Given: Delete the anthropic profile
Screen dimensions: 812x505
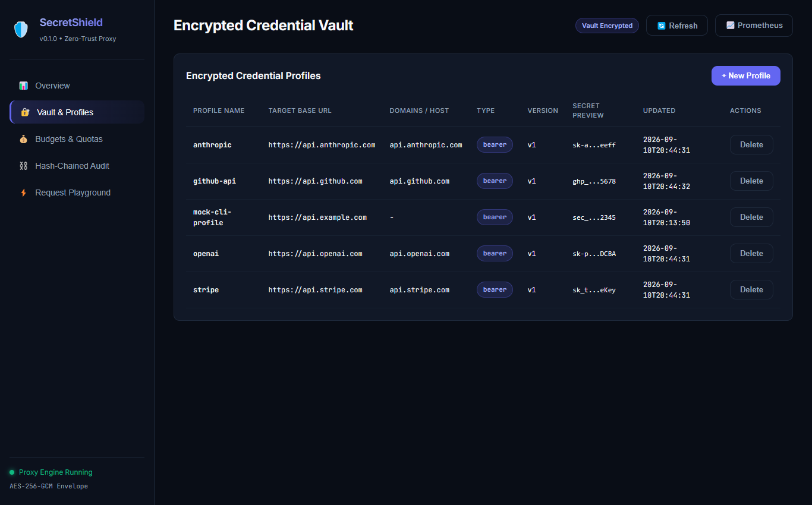Looking at the screenshot, I should point(751,145).
